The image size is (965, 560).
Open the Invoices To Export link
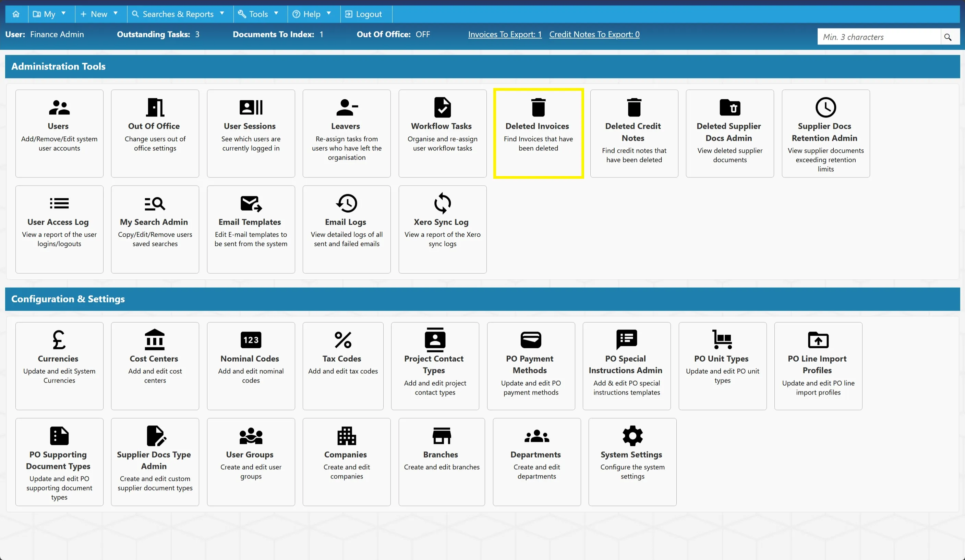(505, 35)
